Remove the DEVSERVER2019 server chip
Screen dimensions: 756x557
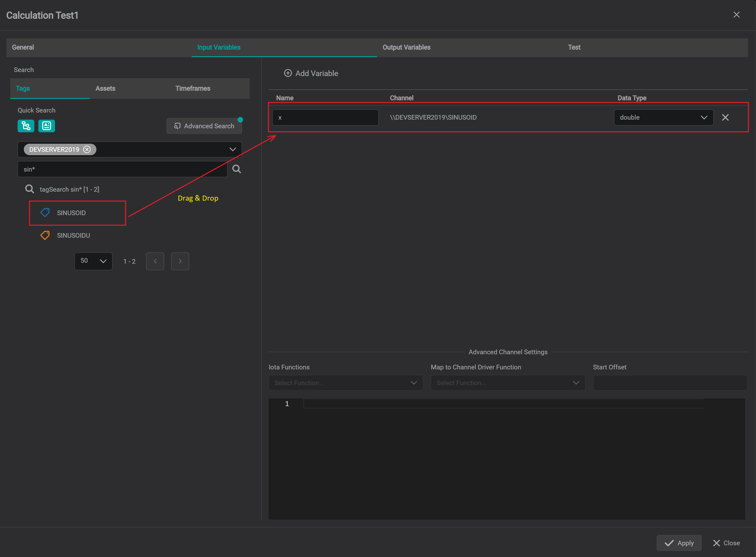click(x=87, y=149)
